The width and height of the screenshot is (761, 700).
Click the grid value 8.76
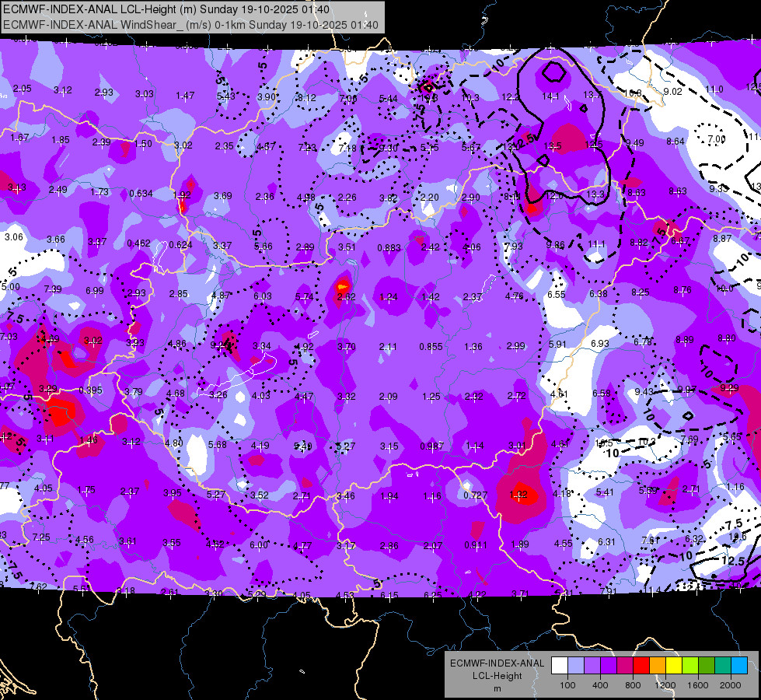(682, 290)
